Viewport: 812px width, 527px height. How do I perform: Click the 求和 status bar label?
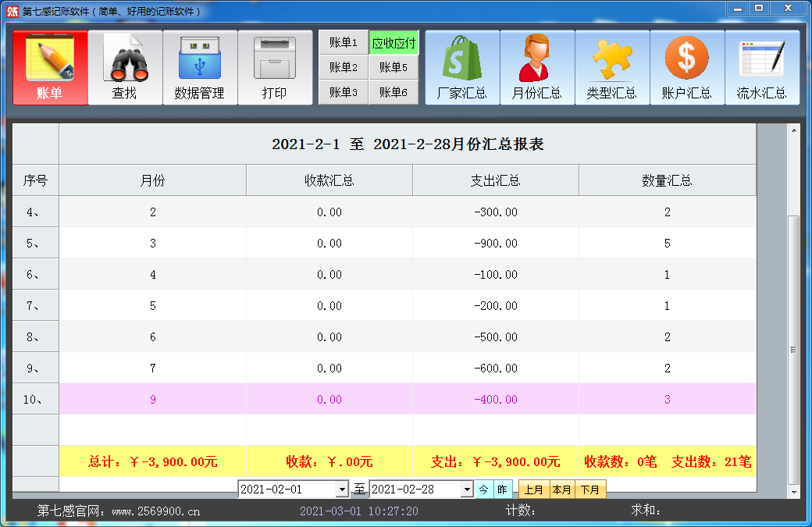click(x=646, y=511)
